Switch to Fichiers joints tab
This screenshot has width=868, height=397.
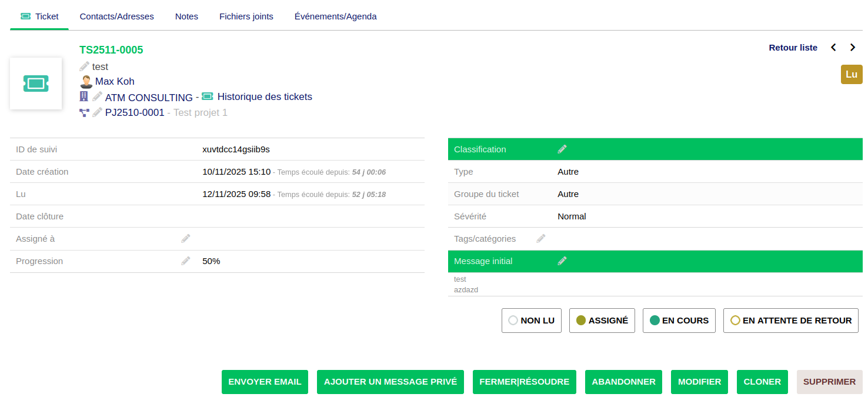(246, 16)
